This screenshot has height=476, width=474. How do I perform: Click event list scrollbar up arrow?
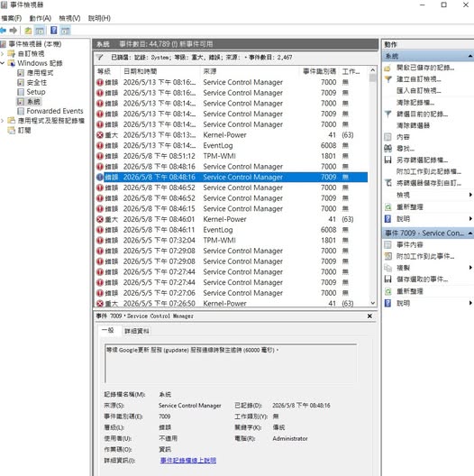coord(373,69)
